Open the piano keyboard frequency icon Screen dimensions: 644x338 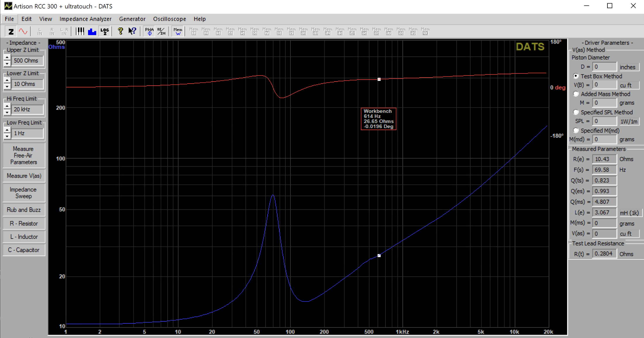80,31
